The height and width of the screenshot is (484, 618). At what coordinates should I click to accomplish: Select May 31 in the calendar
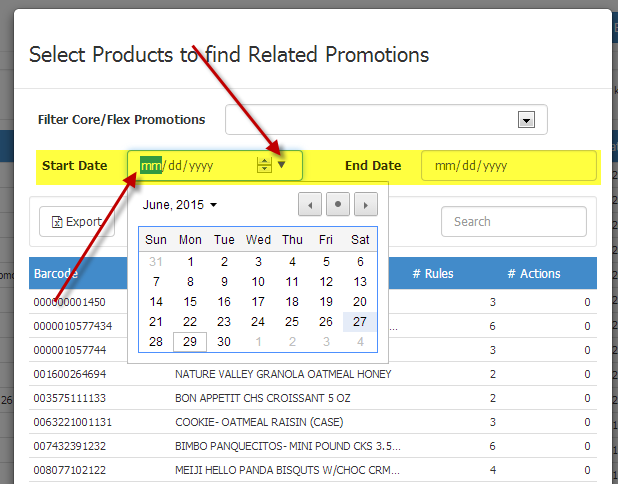(x=156, y=262)
